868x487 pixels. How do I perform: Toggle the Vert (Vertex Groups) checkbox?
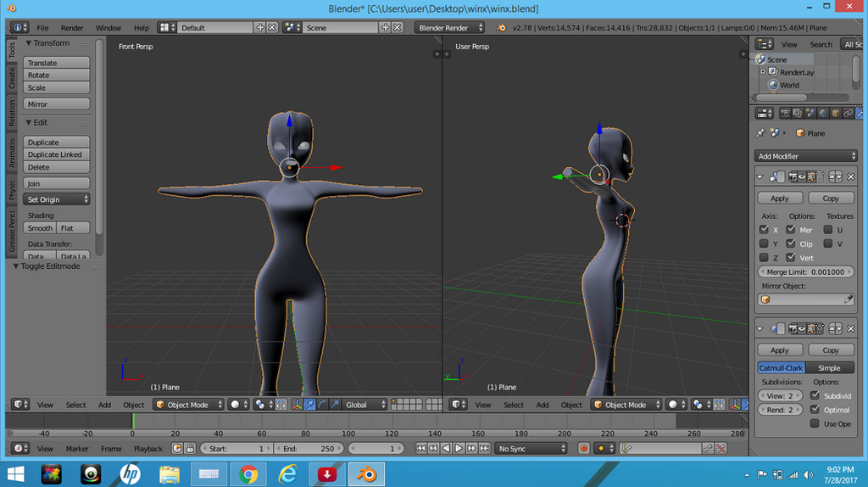tap(791, 258)
